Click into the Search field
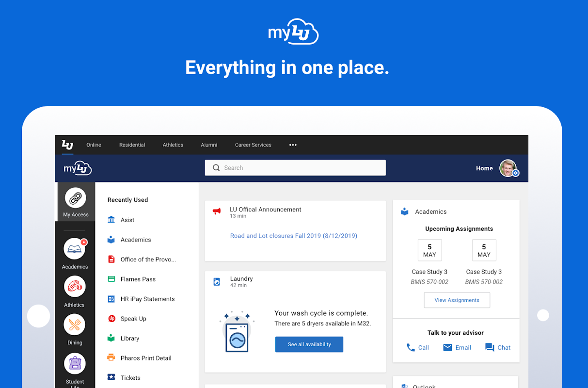 click(x=295, y=168)
